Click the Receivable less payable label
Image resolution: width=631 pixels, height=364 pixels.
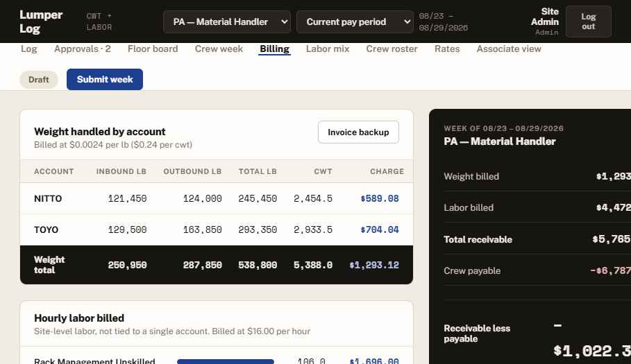pyautogui.click(x=477, y=333)
